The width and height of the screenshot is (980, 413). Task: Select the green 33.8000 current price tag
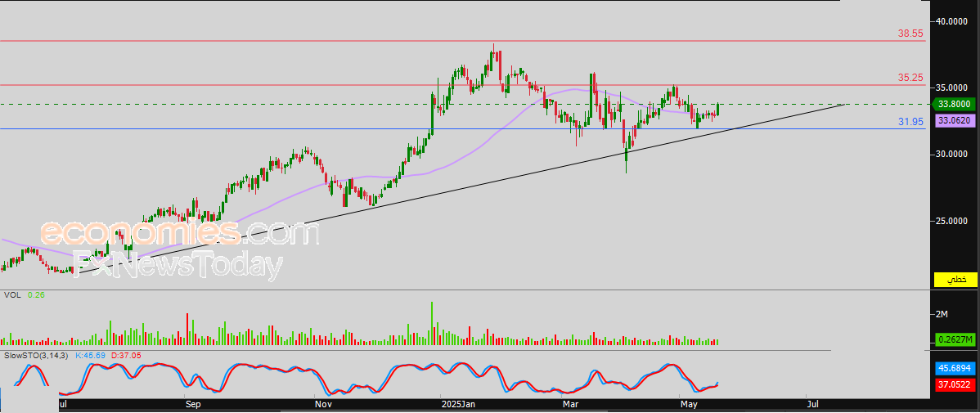(x=954, y=105)
